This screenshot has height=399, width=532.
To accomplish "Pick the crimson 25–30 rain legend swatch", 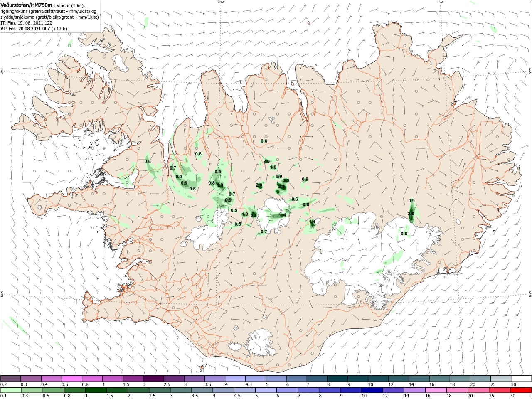I will [500, 390].
